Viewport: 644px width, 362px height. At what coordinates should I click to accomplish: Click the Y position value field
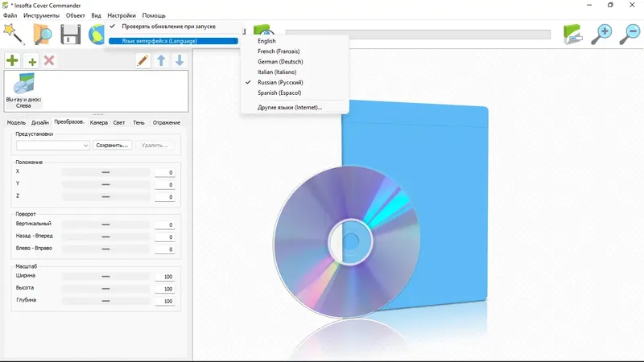pos(165,185)
